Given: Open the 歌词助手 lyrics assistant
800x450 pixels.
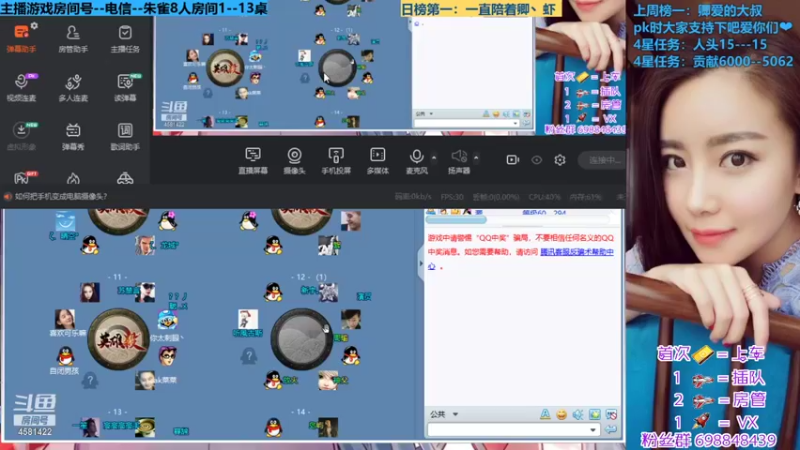Looking at the screenshot, I should point(125,136).
